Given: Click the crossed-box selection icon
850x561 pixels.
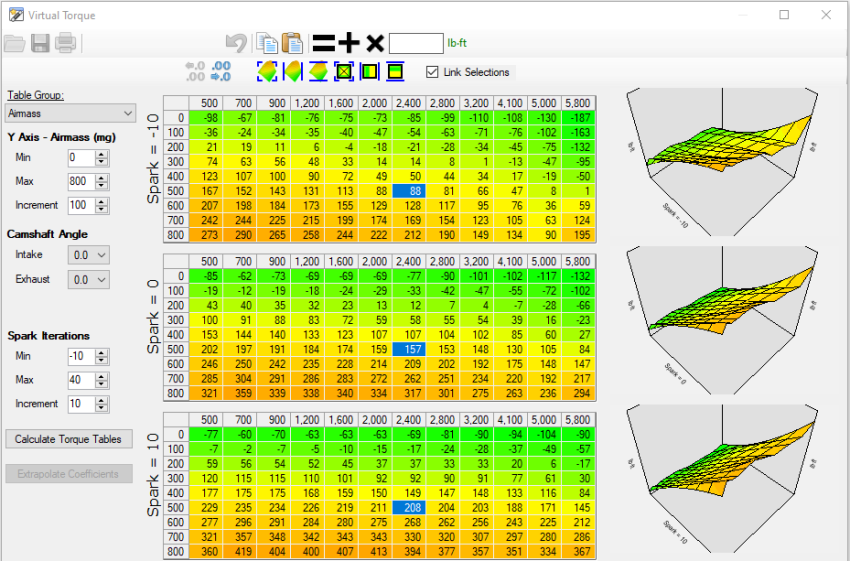Looking at the screenshot, I should pyautogui.click(x=344, y=72).
